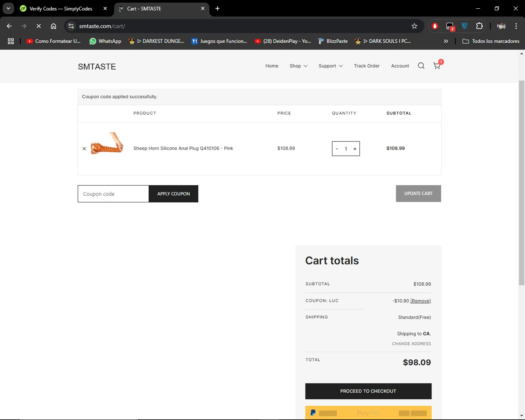Proceed to checkout
525x420 pixels.
click(x=368, y=391)
